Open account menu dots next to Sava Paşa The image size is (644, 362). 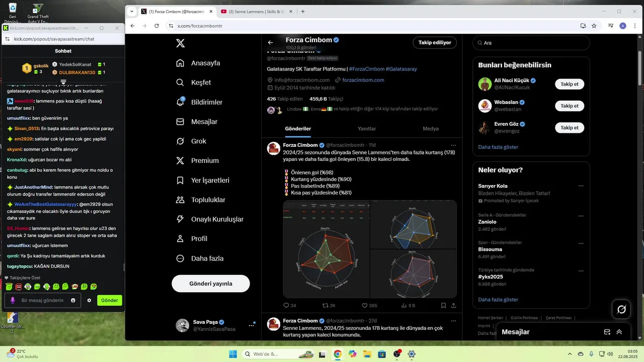pyautogui.click(x=251, y=326)
